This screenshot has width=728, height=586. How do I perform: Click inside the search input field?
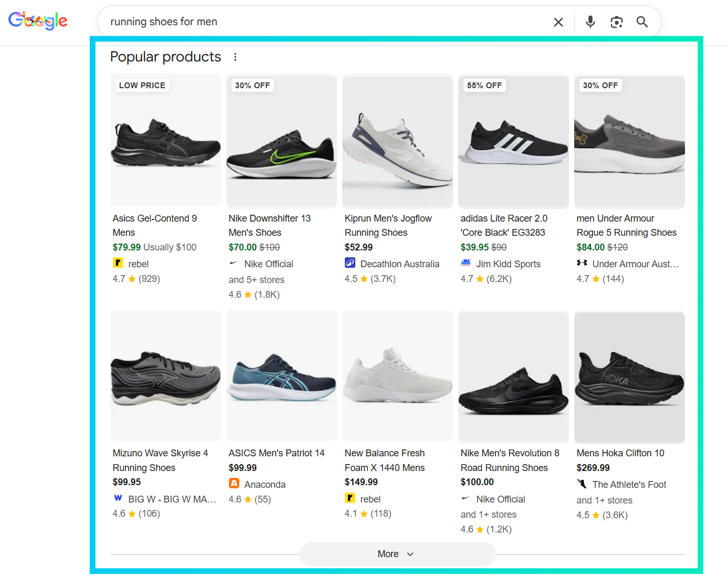tap(315, 22)
